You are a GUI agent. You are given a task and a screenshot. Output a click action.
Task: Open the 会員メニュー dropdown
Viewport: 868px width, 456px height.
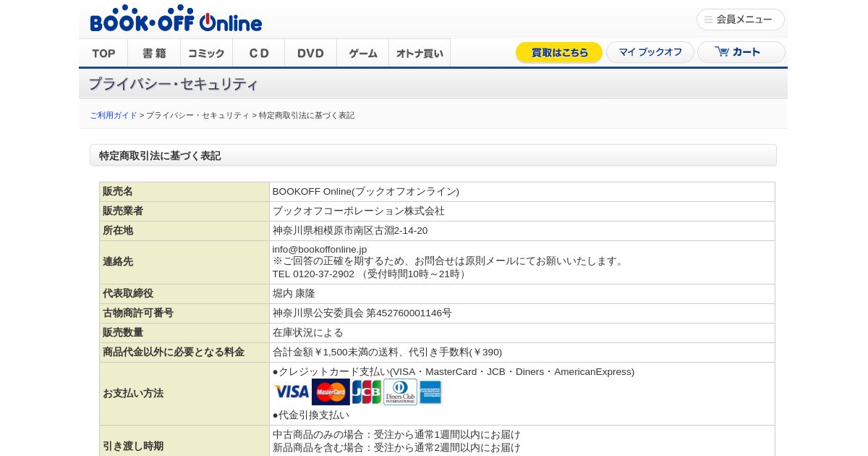click(x=740, y=20)
